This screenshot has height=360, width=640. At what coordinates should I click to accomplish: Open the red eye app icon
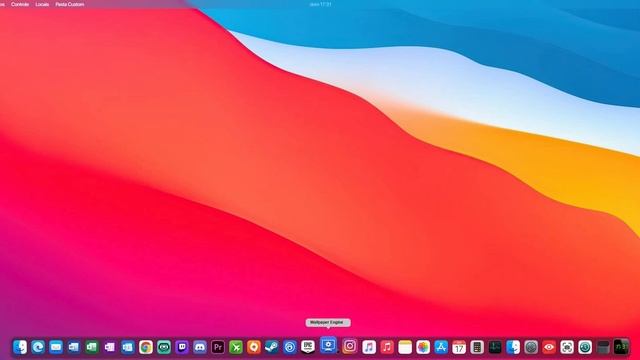tap(549, 347)
